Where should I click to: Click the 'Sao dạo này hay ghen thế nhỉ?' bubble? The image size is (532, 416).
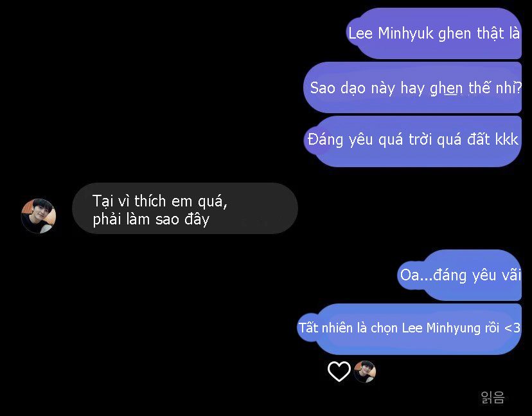click(412, 87)
